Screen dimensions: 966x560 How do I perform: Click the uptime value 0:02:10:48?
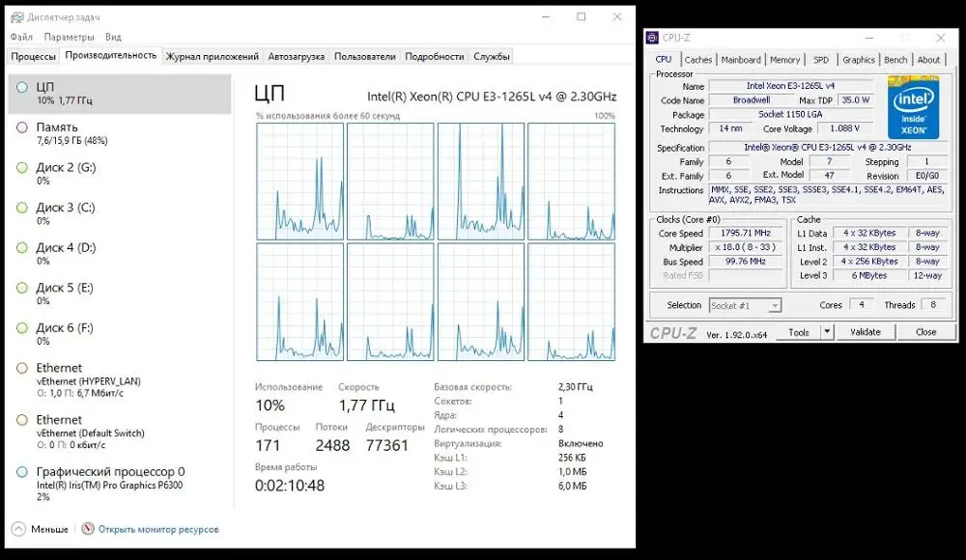coord(290,486)
